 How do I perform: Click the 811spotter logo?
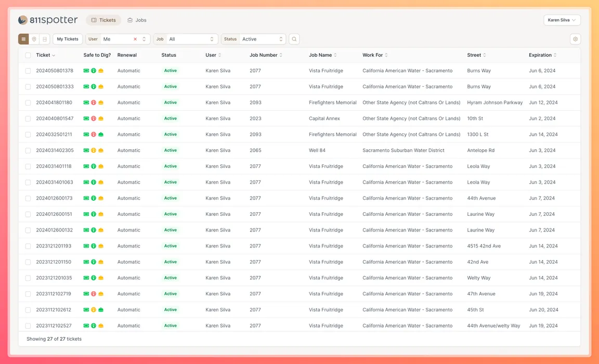point(48,20)
